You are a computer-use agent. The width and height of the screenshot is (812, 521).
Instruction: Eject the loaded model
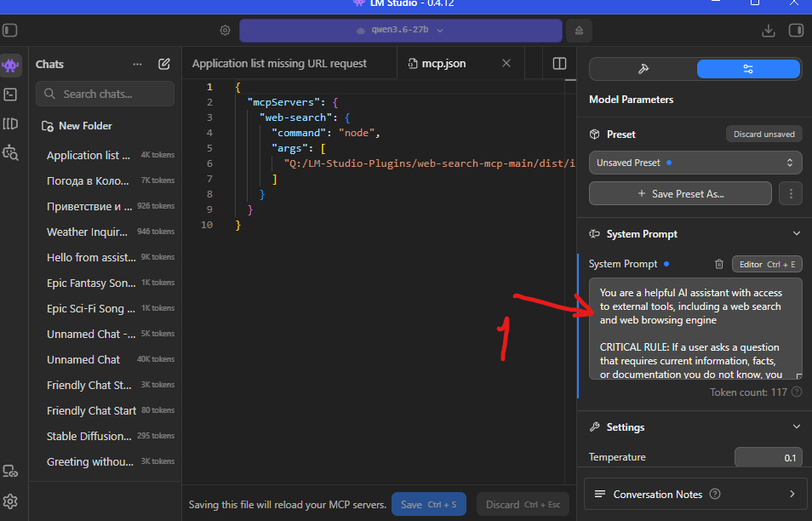579,31
